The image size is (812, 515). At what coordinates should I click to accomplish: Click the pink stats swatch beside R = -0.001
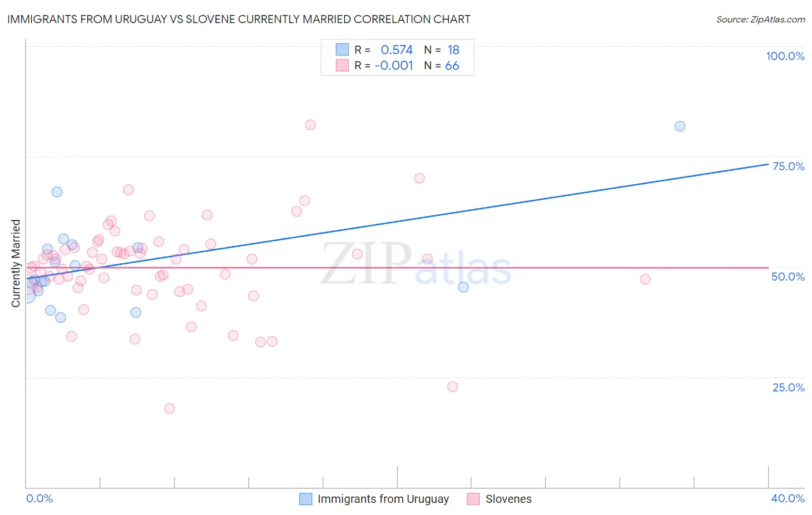(x=342, y=65)
